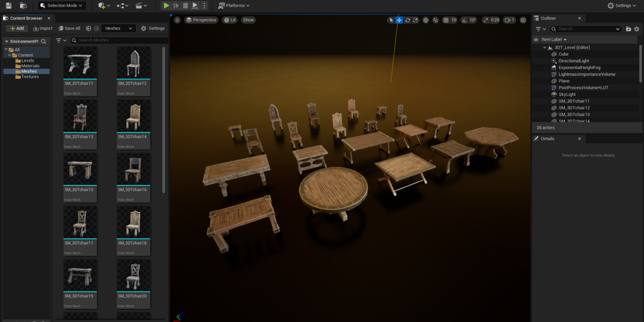Screen dimensions: 644x322
Task: Open the viewport Show menu
Action: pos(248,20)
